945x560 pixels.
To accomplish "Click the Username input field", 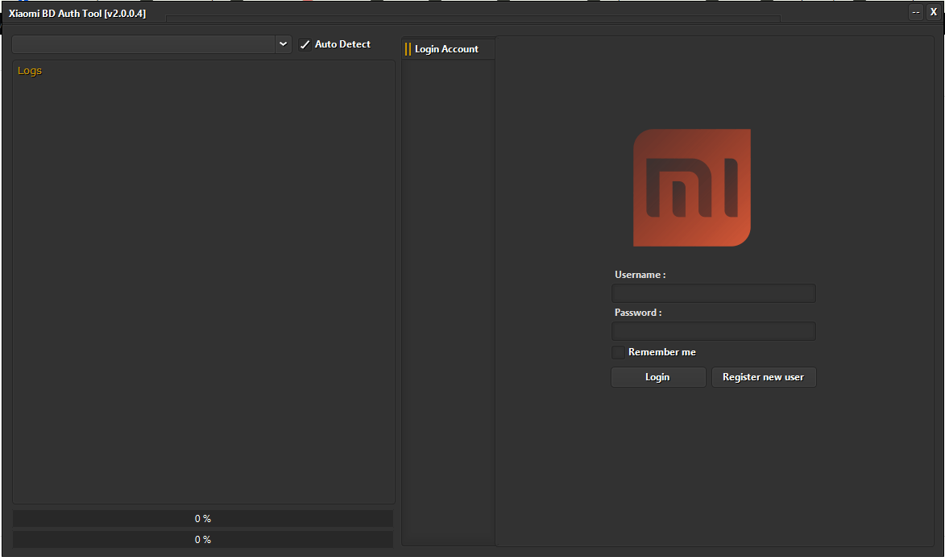I will 712,292.
